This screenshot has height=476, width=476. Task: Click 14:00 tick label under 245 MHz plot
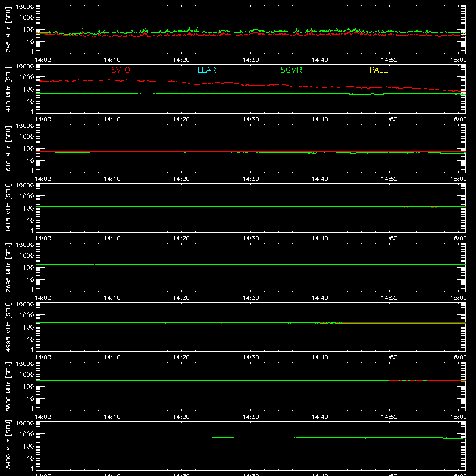coord(43,60)
